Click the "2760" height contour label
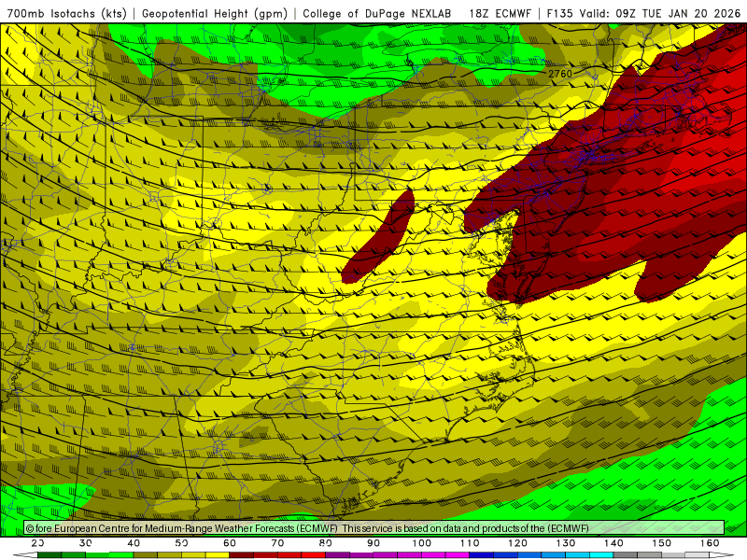Image resolution: width=747 pixels, height=560 pixels. (x=559, y=74)
